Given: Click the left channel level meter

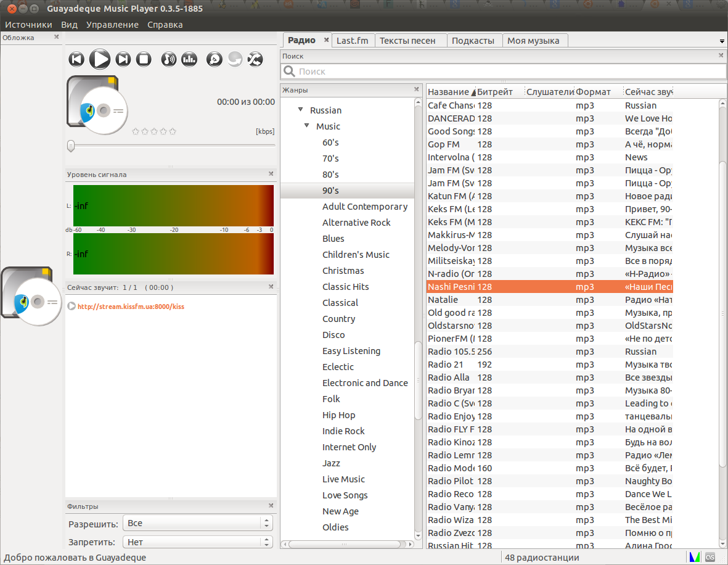Looking at the screenshot, I should (x=173, y=205).
